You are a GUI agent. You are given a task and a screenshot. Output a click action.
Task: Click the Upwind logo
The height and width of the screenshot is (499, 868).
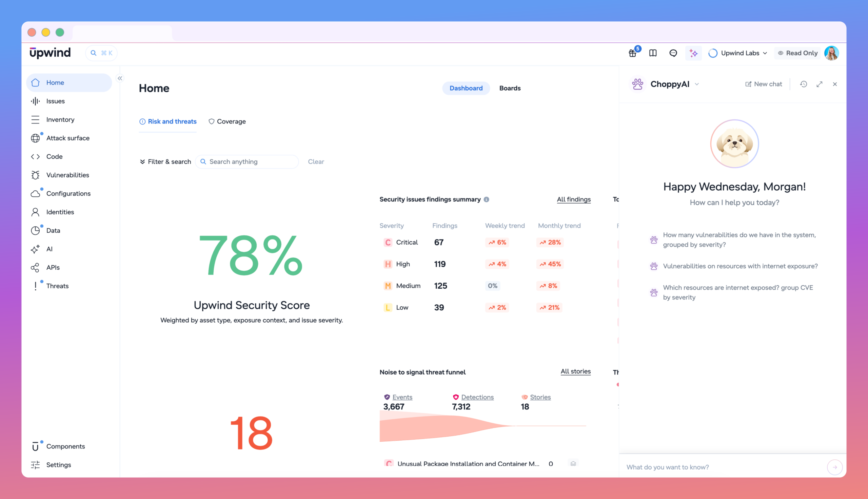pos(50,53)
